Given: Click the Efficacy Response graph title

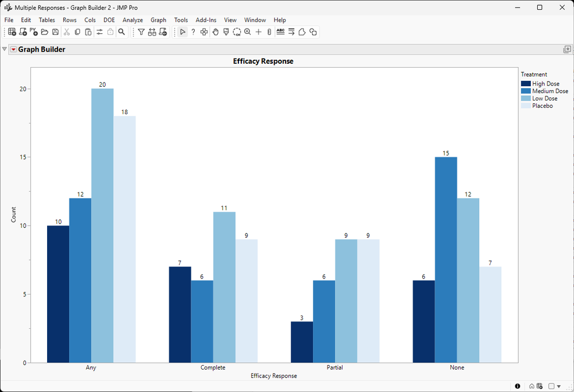Looking at the screenshot, I should (263, 61).
